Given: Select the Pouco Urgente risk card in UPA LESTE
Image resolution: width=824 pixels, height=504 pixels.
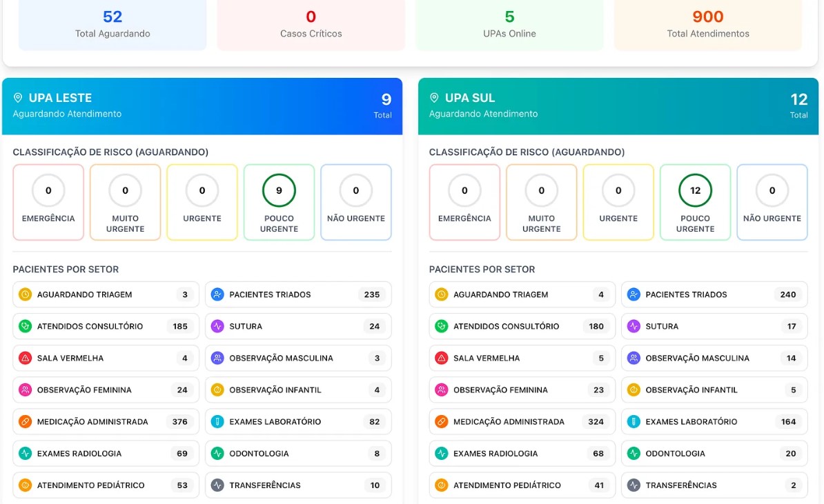Looking at the screenshot, I should [279, 202].
